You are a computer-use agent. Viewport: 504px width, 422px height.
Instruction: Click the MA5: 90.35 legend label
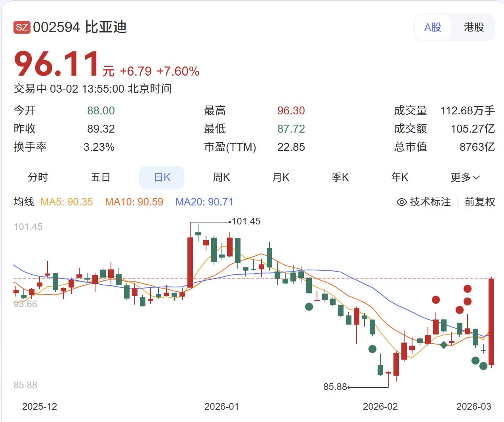pos(67,202)
